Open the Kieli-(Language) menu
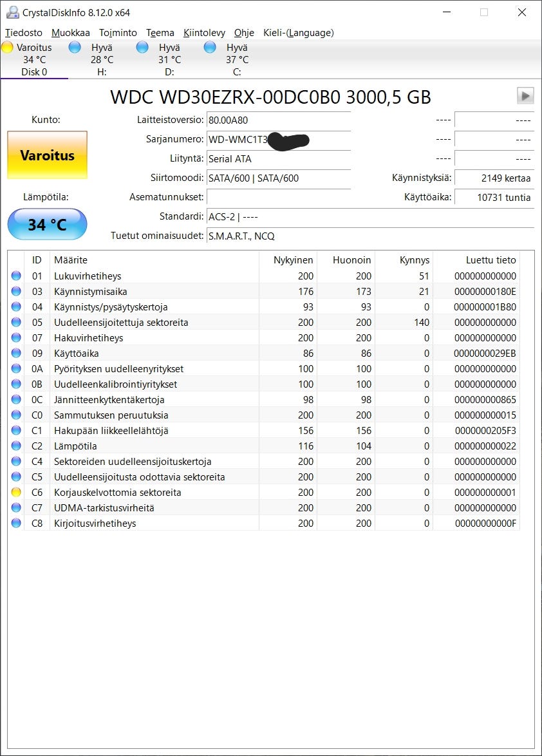This screenshot has width=542, height=756. pyautogui.click(x=298, y=33)
